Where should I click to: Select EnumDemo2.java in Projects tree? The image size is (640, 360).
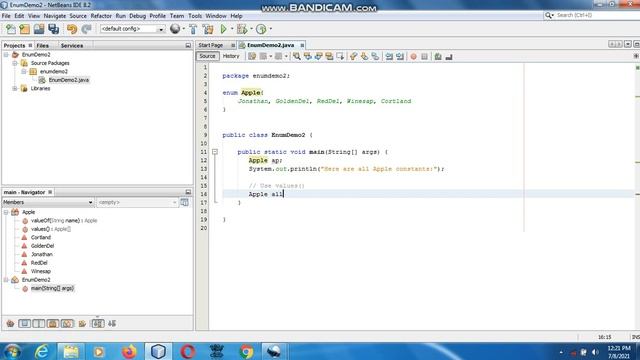69,80
